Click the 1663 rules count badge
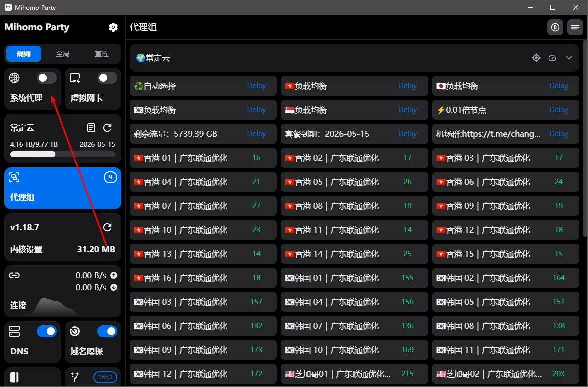The height and width of the screenshot is (387, 588). tap(105, 377)
